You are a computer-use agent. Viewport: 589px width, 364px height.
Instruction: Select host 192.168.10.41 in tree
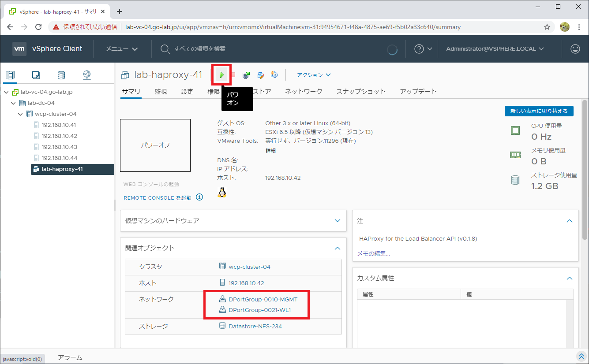pos(59,125)
